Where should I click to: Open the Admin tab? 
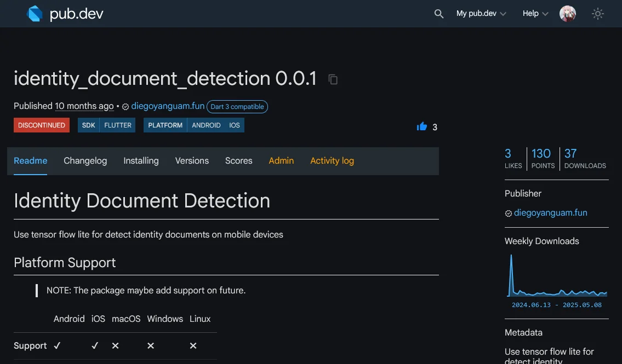pos(281,161)
